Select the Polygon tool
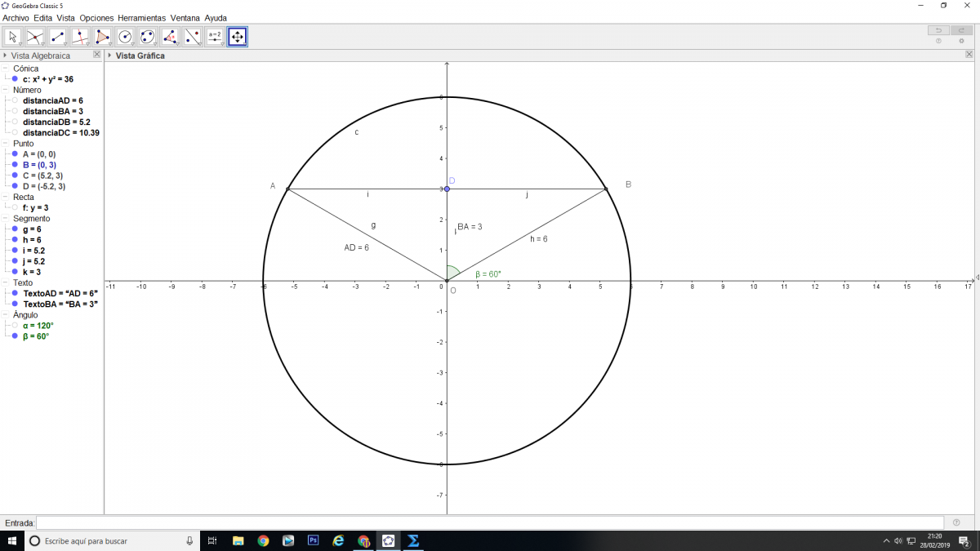 pos(102,37)
